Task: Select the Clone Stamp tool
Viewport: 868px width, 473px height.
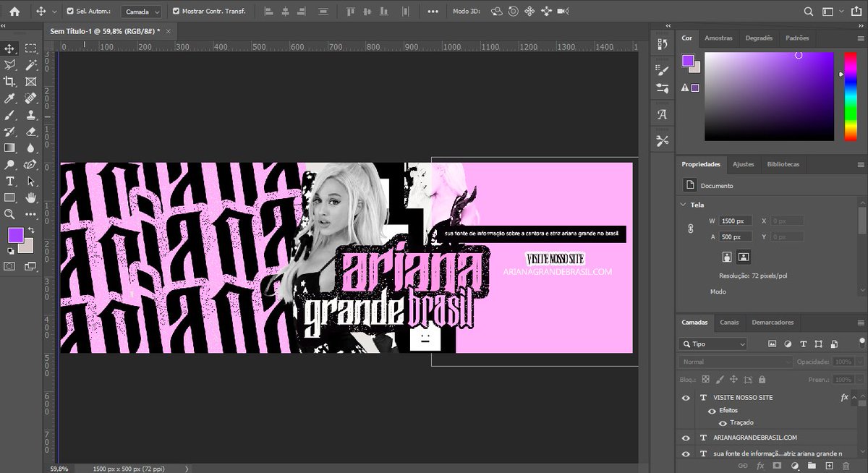Action: coord(31,115)
